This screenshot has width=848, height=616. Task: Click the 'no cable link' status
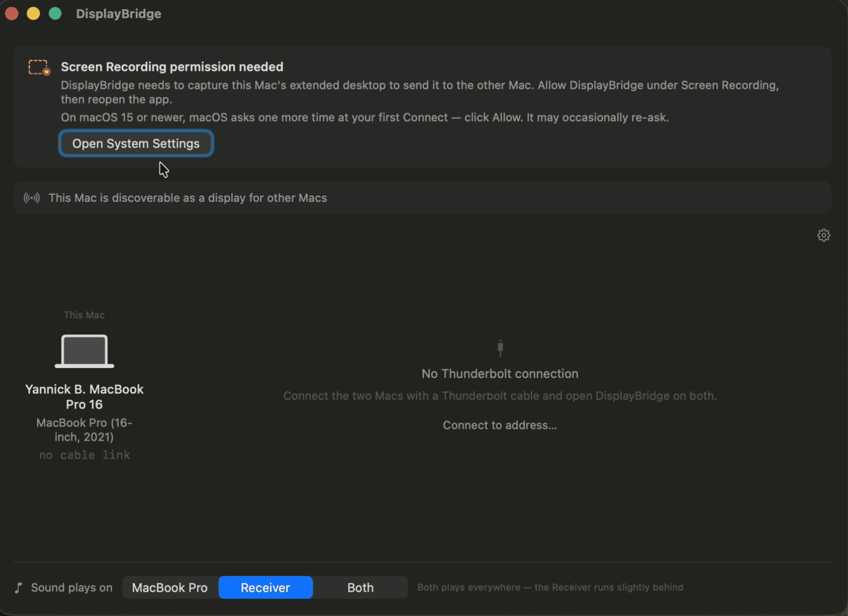tap(84, 455)
